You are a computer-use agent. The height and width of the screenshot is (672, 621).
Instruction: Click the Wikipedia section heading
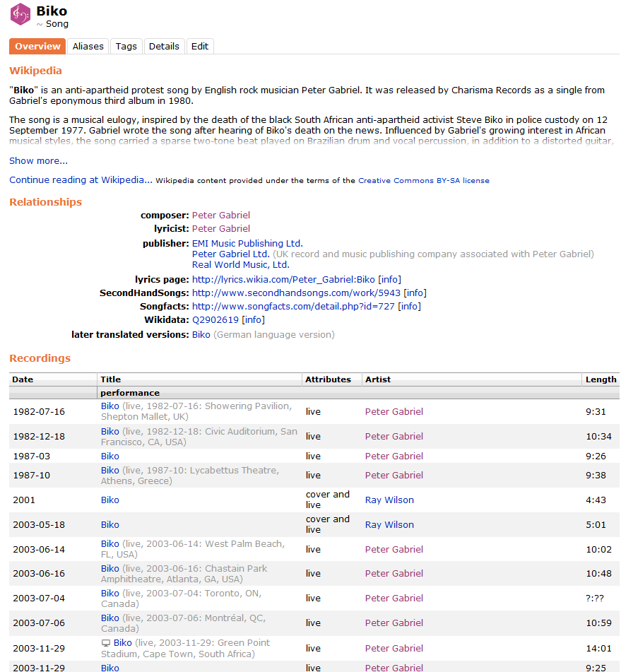coord(35,71)
